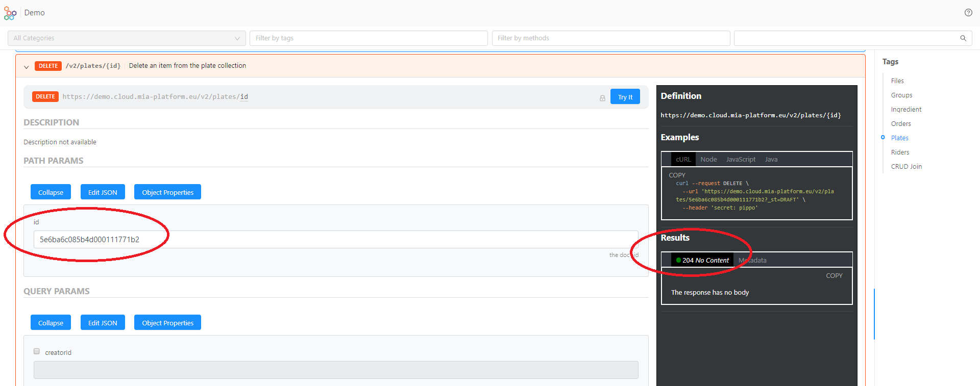Copy the cURL example code
This screenshot has width=980, height=386.
coord(677,175)
